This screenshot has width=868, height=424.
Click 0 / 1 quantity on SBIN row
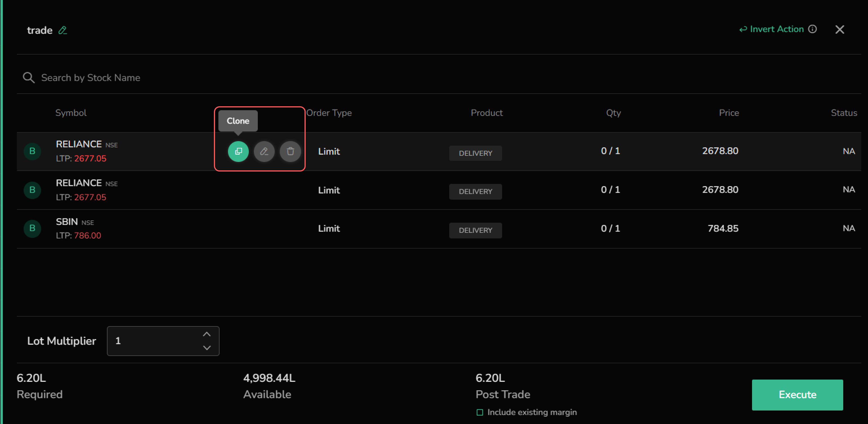pyautogui.click(x=610, y=229)
